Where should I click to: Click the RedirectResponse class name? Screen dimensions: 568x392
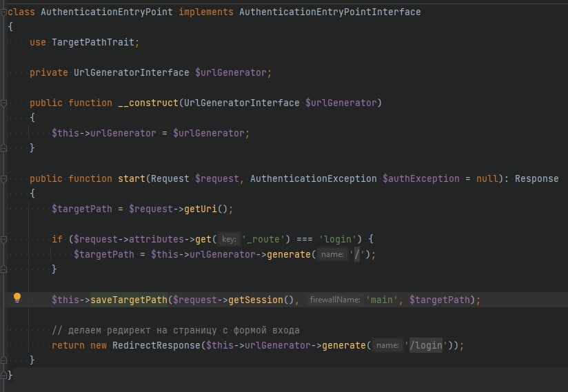pyautogui.click(x=156, y=346)
